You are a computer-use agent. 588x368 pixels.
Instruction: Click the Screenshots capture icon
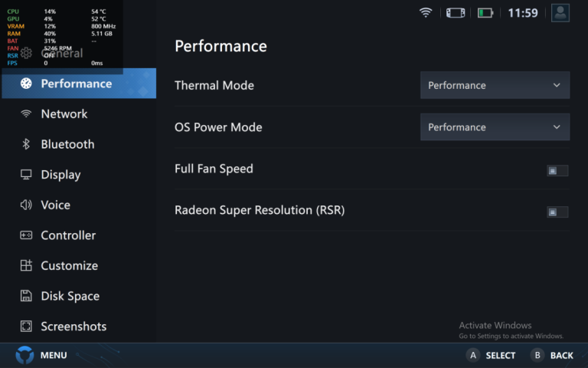26,327
